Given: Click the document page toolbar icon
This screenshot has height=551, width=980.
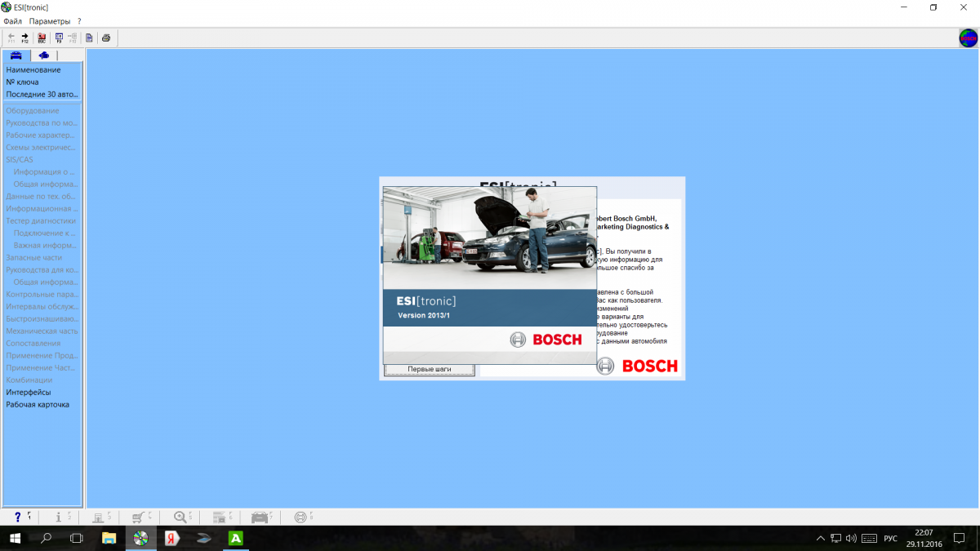Looking at the screenshot, I should tap(89, 38).
